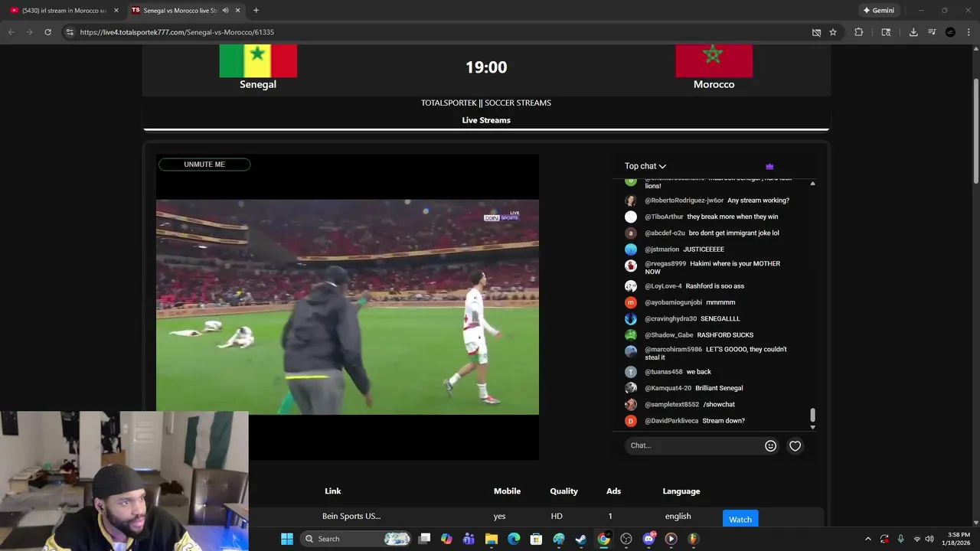
Task: Open OBS Studio from the taskbar
Action: (626, 539)
